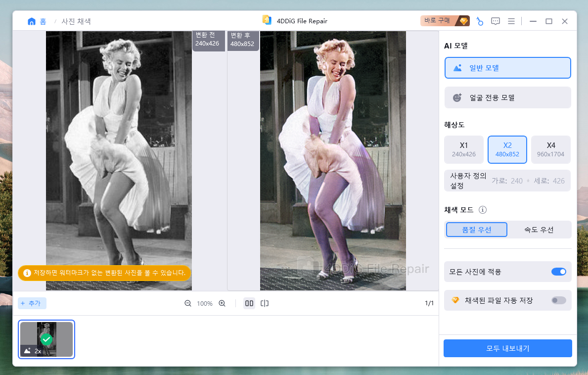Viewport: 588px width, 375px height.
Task: Toggle 채색된 파일 자동 저장 switch
Action: [x=558, y=300]
